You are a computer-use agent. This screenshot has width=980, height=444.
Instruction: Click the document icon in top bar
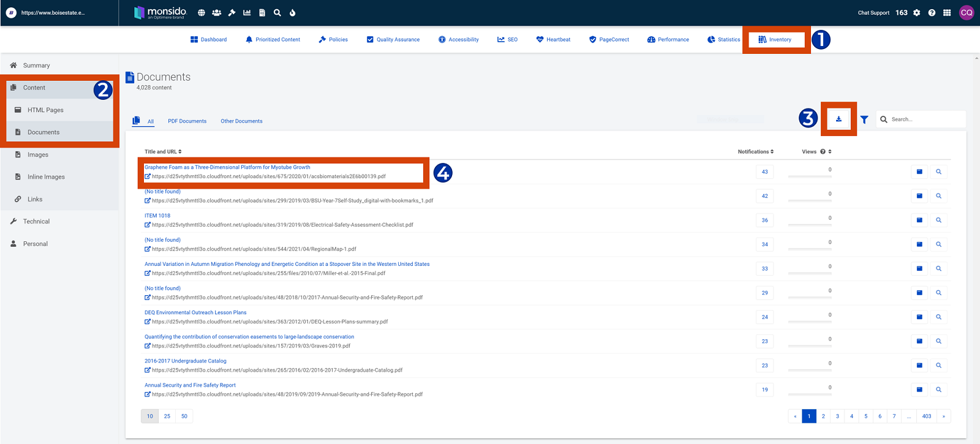point(262,12)
